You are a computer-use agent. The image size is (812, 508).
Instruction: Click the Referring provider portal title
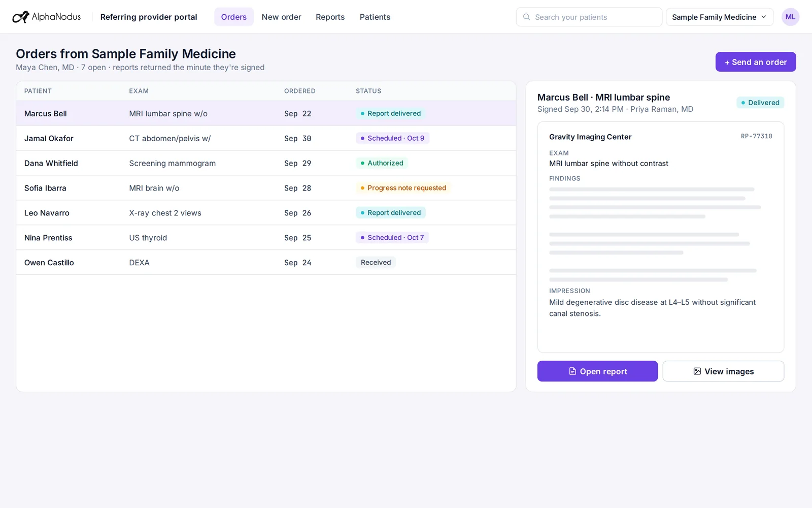pos(149,17)
